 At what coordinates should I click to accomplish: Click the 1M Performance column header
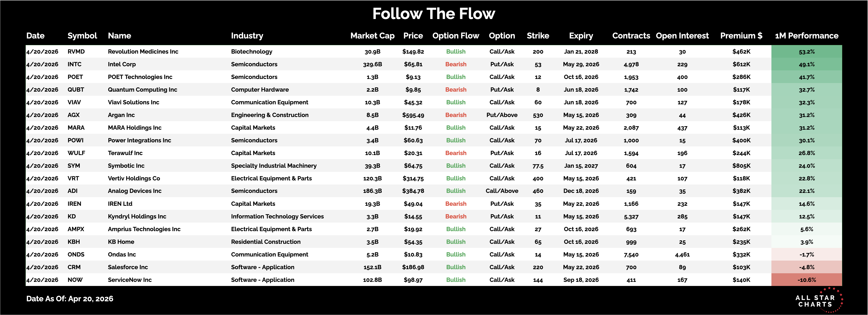(806, 36)
